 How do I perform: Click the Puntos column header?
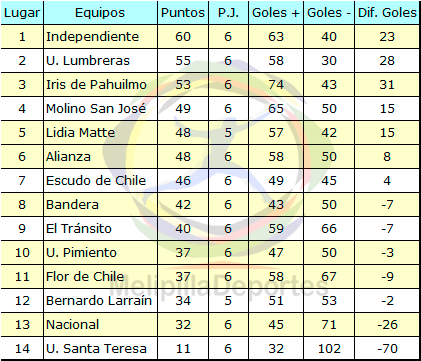point(183,13)
